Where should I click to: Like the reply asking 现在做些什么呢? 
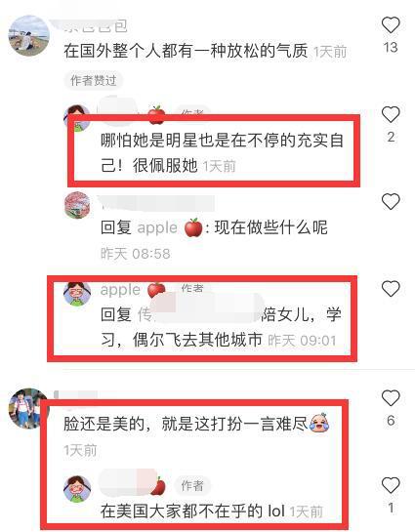(x=391, y=201)
